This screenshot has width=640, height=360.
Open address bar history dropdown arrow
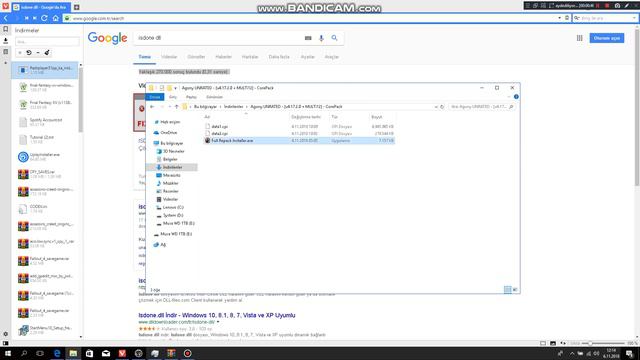pos(560,18)
